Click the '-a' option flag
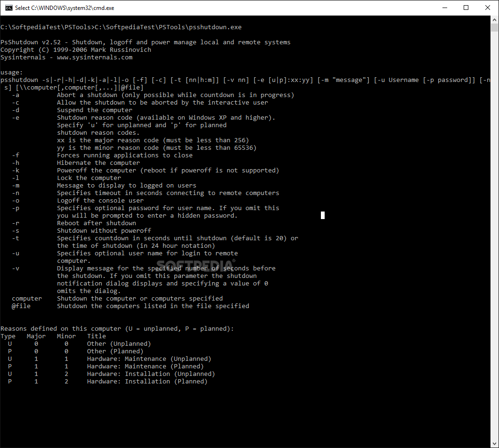 point(16,95)
